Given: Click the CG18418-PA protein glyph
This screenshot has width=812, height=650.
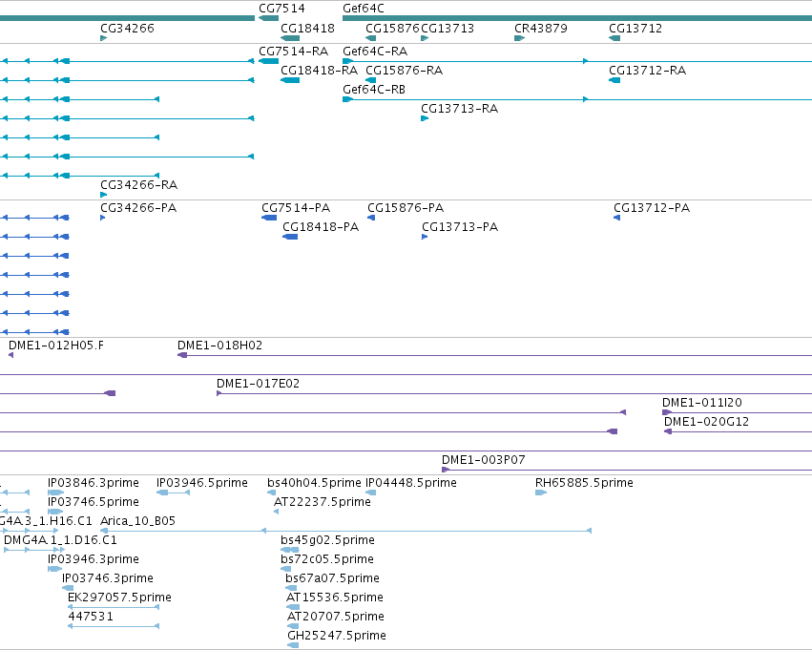Looking at the screenshot, I should point(290,237).
